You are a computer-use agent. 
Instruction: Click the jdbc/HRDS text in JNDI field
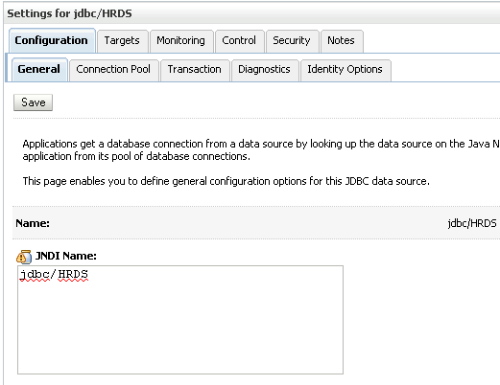click(54, 275)
